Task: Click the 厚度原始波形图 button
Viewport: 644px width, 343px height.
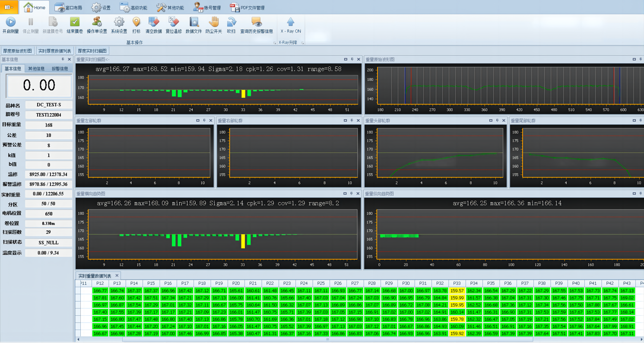Action: pos(18,51)
